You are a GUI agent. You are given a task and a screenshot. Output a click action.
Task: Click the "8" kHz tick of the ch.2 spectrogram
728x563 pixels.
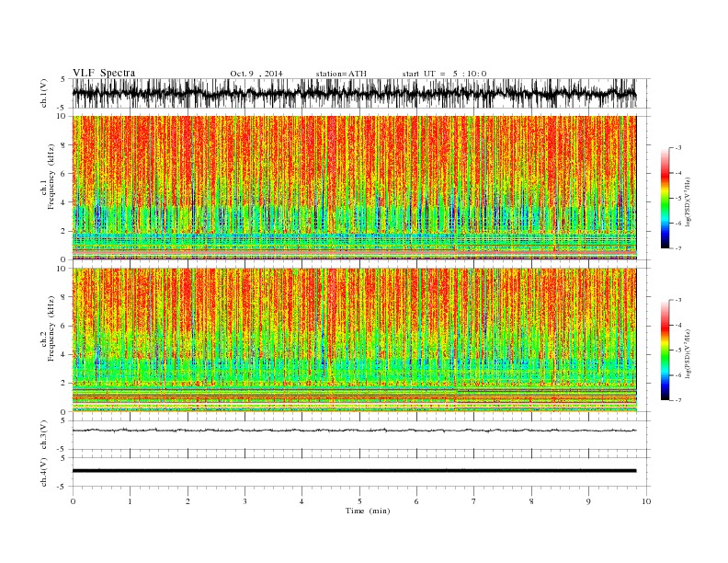[64, 297]
